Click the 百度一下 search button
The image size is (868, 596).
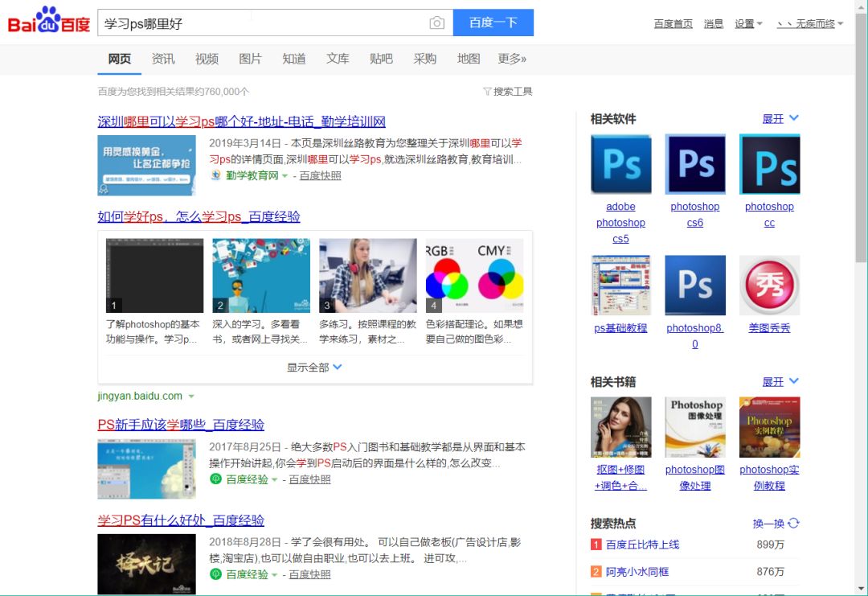pyautogui.click(x=493, y=23)
